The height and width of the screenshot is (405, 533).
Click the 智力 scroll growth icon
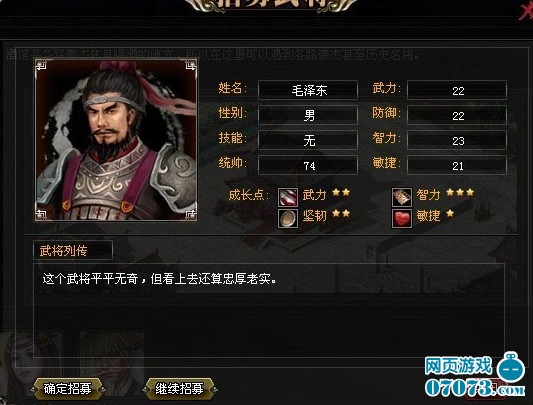402,197
